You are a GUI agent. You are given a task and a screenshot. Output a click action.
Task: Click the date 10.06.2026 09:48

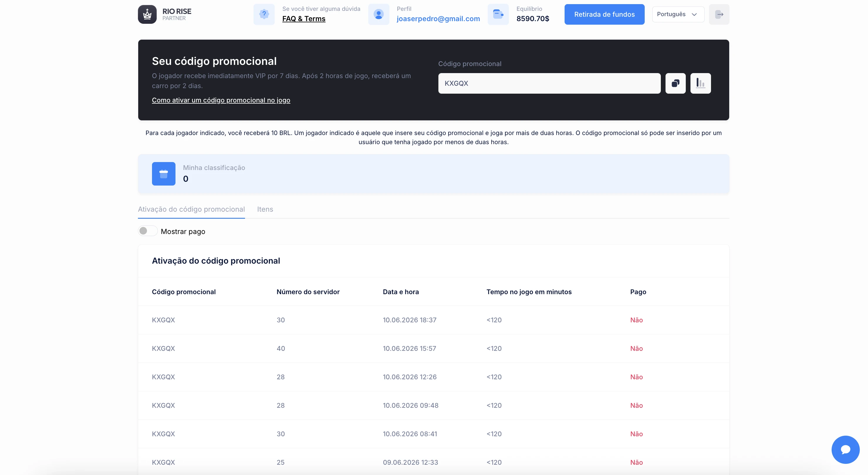(x=411, y=405)
